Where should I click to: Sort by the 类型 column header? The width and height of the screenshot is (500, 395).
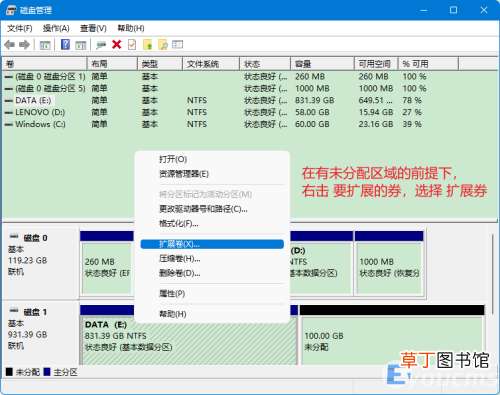click(x=160, y=64)
